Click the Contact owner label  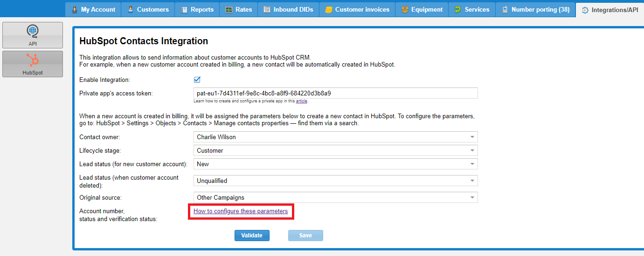(99, 137)
